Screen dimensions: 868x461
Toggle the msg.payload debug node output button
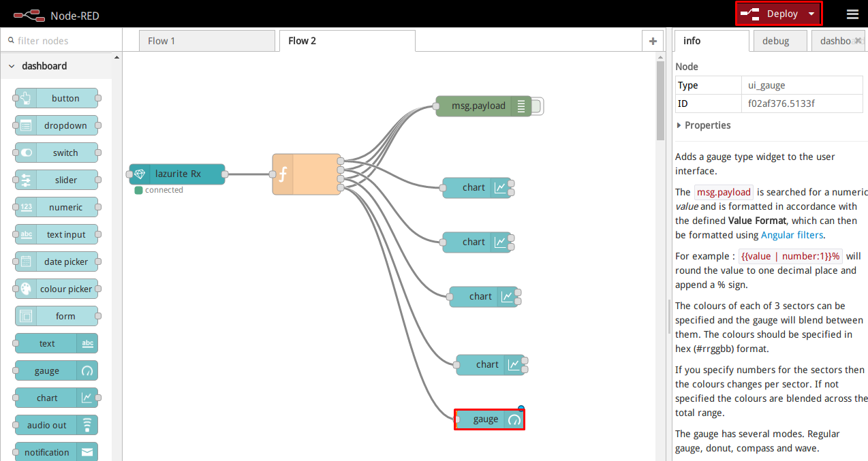click(537, 106)
